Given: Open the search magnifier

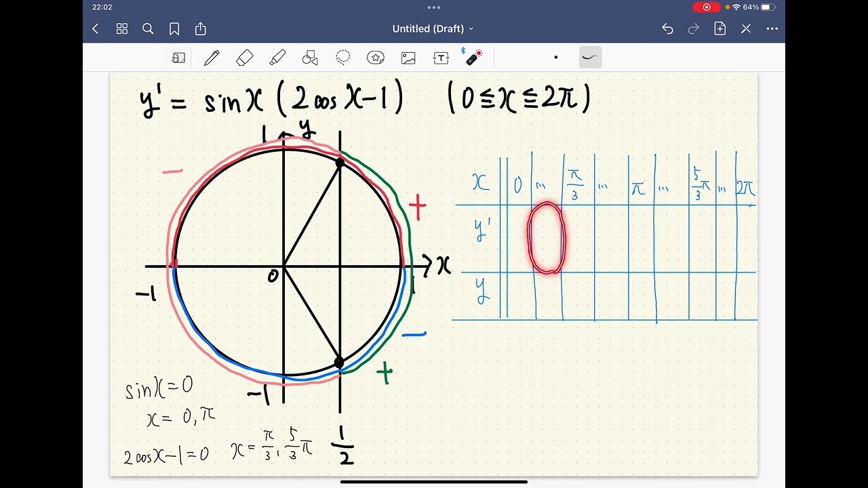Looking at the screenshot, I should [148, 29].
